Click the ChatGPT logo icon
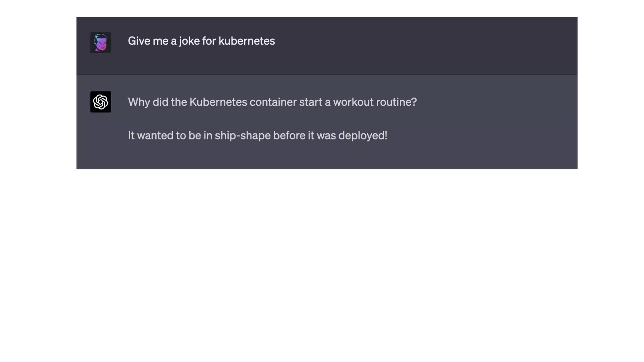The height and width of the screenshot is (362, 644). [x=101, y=102]
